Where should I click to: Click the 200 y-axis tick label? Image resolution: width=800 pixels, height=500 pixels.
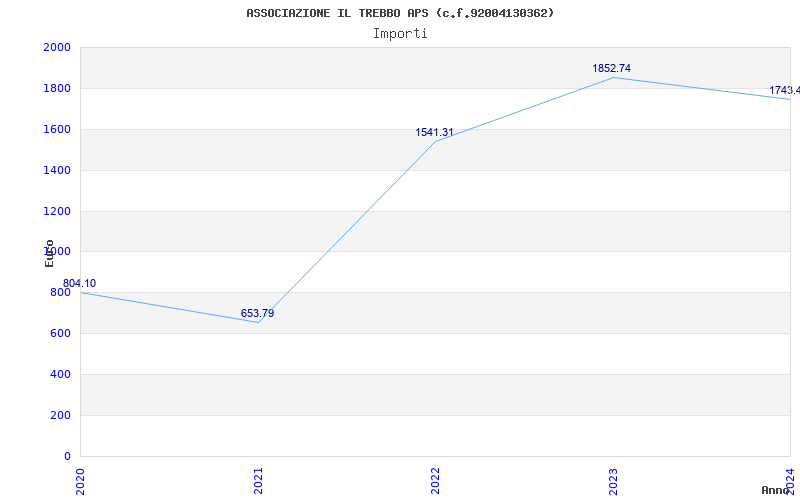(60, 415)
